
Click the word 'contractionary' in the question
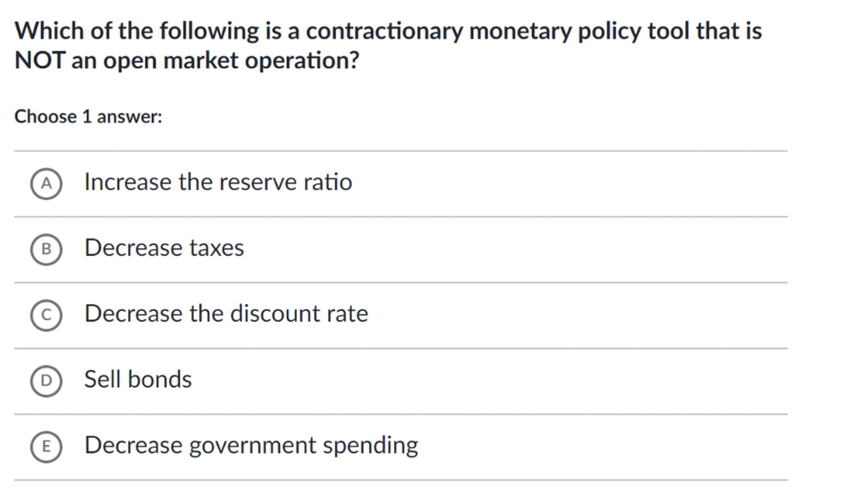[384, 32]
